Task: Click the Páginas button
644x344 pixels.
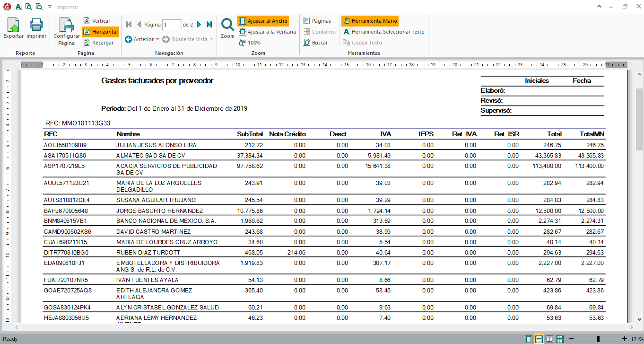Action: pyautogui.click(x=317, y=21)
